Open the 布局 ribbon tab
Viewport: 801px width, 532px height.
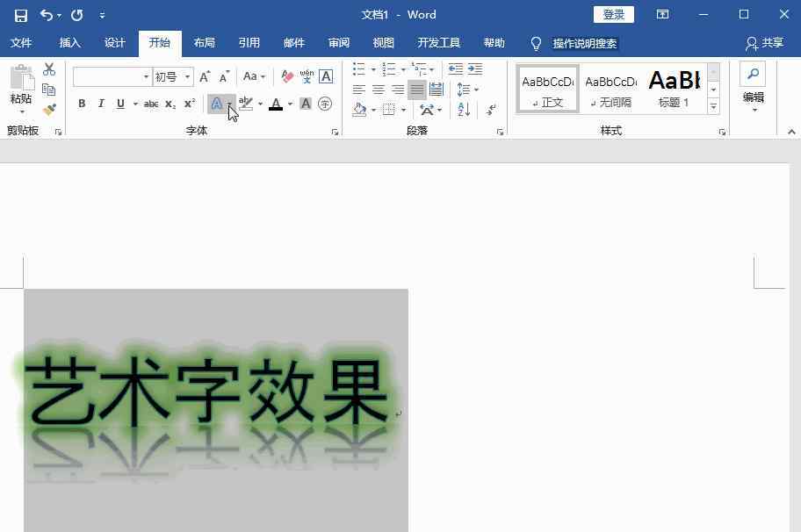point(204,43)
